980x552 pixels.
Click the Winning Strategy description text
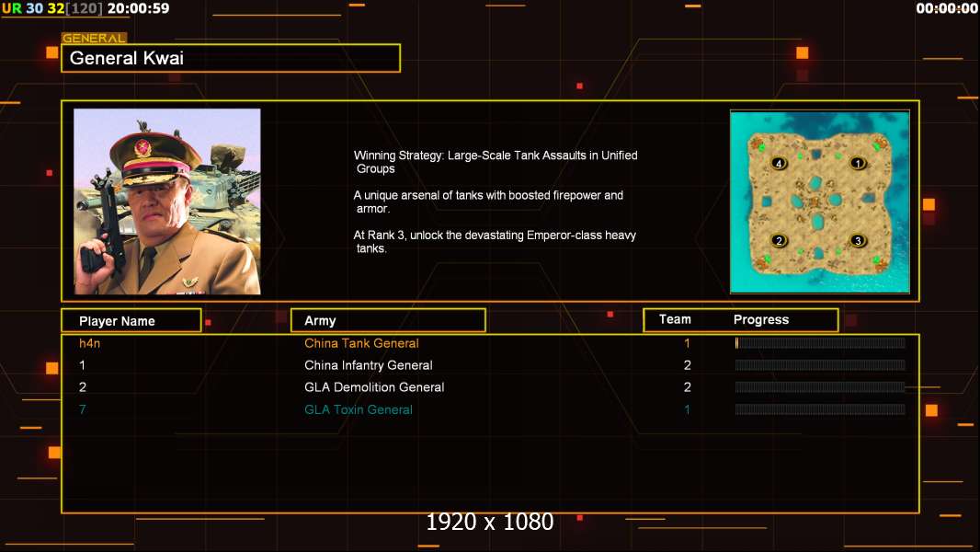click(x=495, y=162)
